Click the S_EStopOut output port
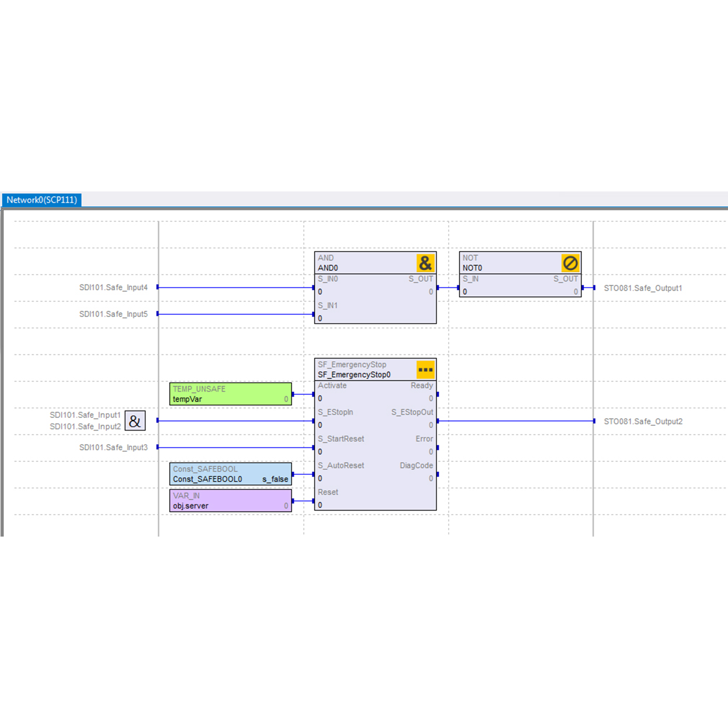The width and height of the screenshot is (728, 728). (412, 412)
